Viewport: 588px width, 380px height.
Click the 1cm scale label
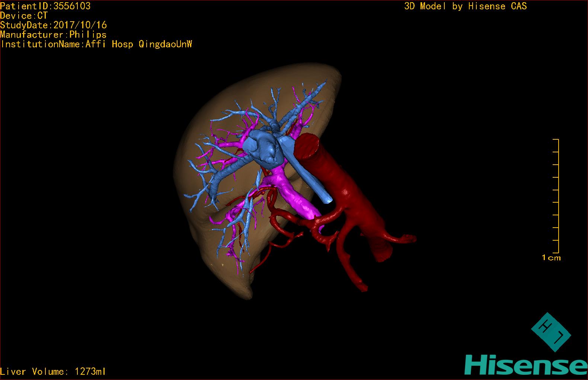[x=551, y=257]
